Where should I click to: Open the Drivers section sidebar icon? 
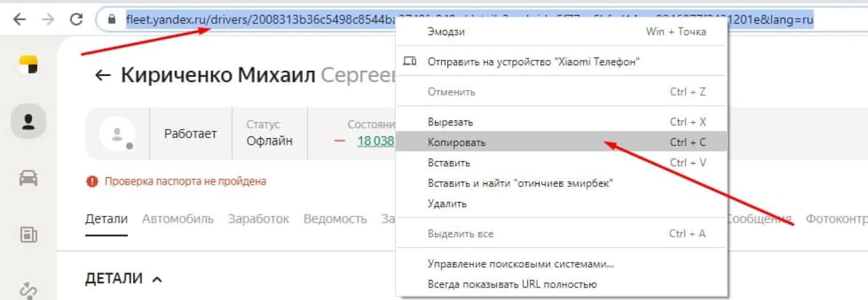pos(28,121)
